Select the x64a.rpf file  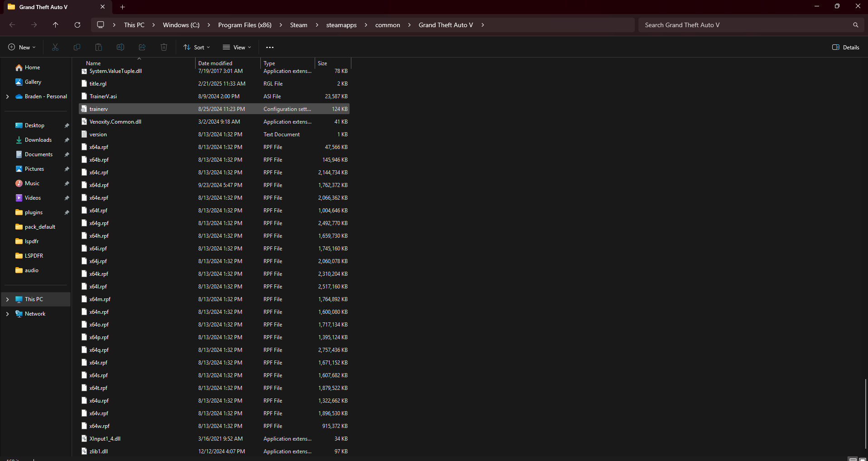coord(214,147)
